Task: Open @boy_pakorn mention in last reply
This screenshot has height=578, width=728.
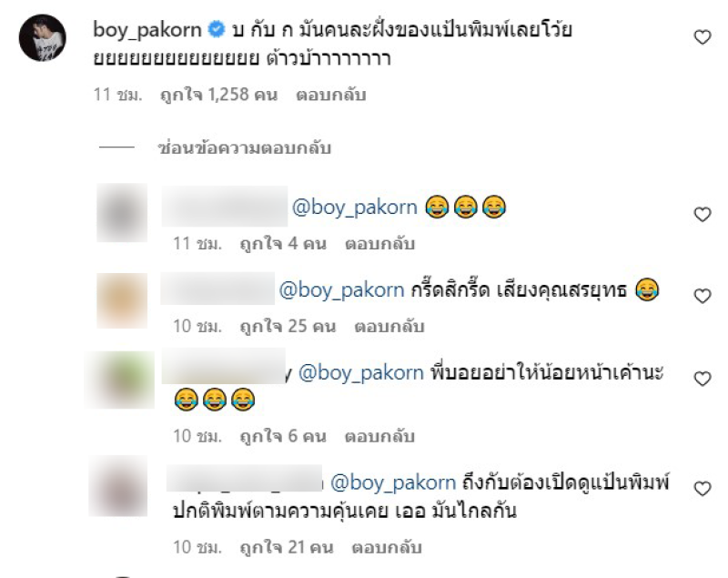Action: click(x=393, y=482)
